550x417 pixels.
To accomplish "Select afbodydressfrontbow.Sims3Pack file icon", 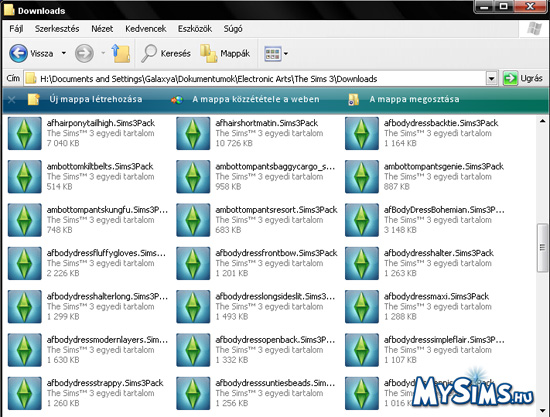I will [x=193, y=263].
